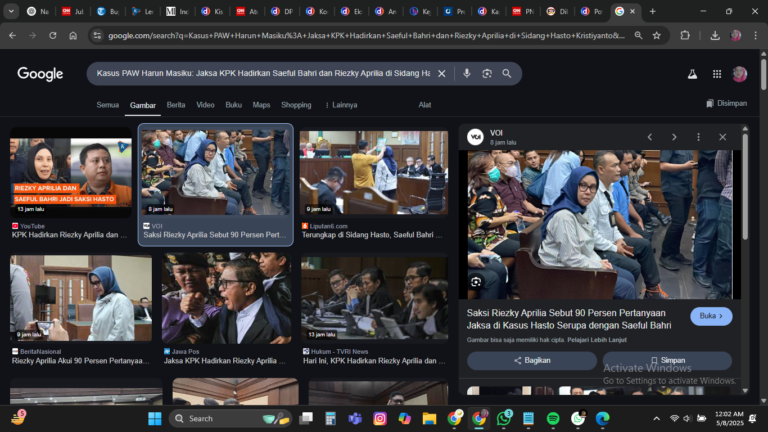Screen dimensions: 768x432
Task: Show hidden system tray icons
Action: tap(656, 419)
